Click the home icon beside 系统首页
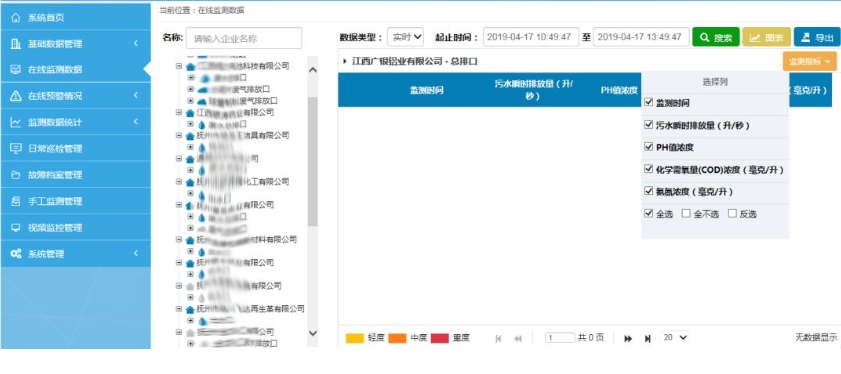Viewport: 841px width, 374px height. [x=16, y=18]
